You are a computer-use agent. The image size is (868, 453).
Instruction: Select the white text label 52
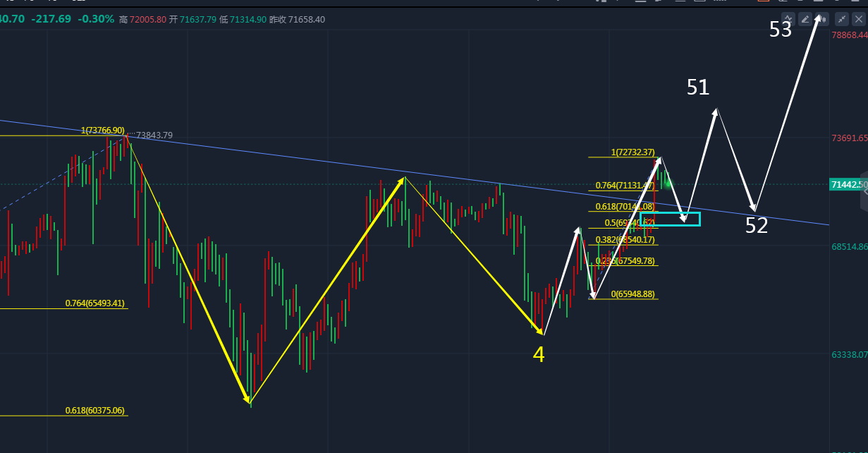(x=757, y=226)
